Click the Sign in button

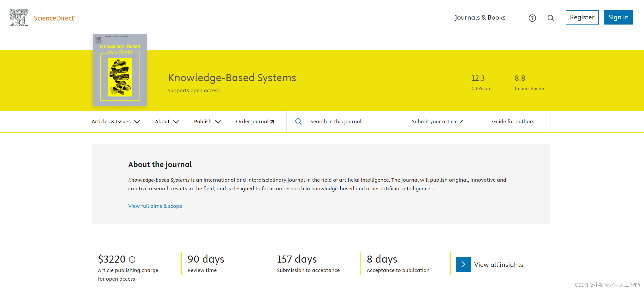pyautogui.click(x=618, y=17)
